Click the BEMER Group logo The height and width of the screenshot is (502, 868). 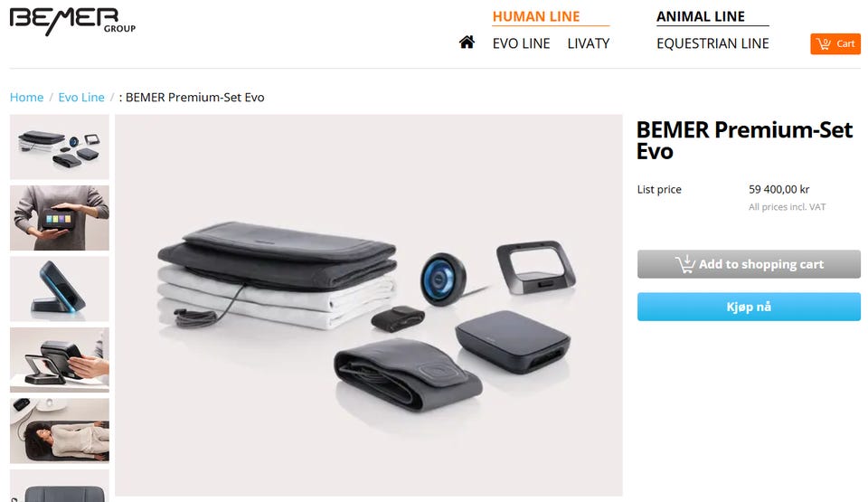click(x=72, y=21)
